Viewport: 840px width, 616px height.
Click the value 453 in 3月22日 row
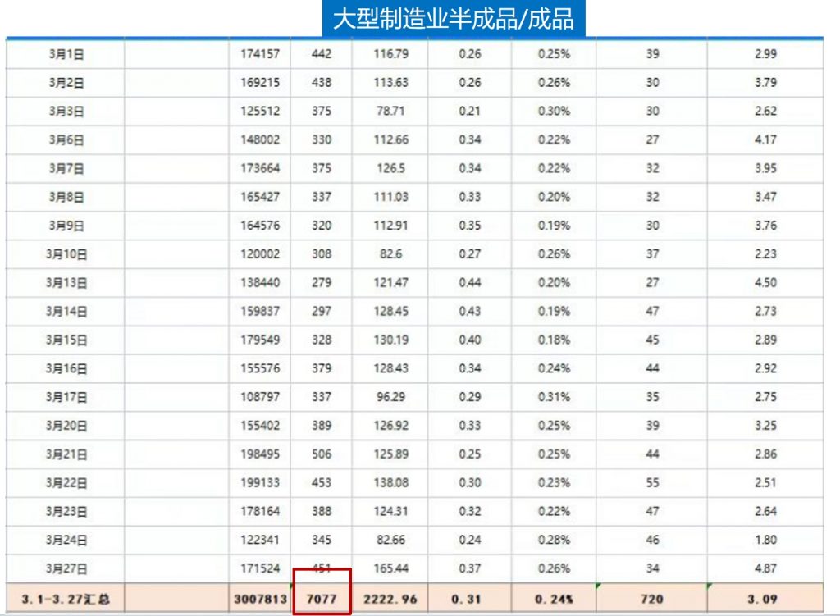[322, 482]
